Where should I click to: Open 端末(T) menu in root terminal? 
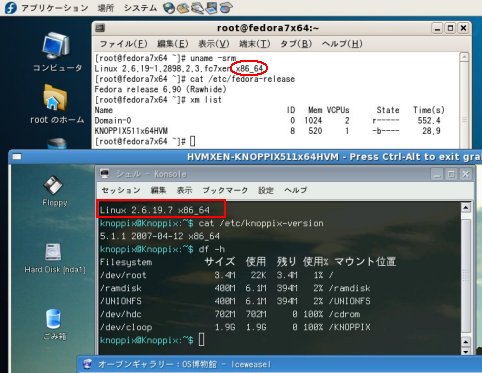pos(255,44)
